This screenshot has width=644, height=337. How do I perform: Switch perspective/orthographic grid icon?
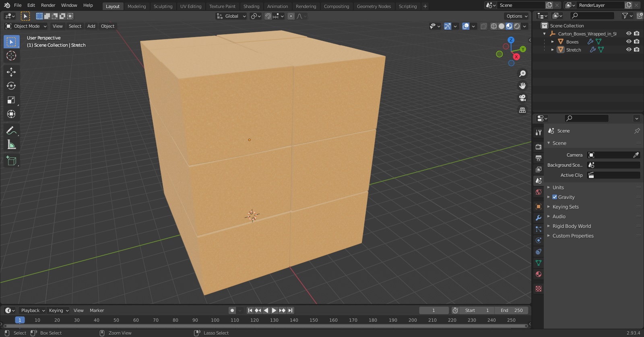tap(522, 110)
